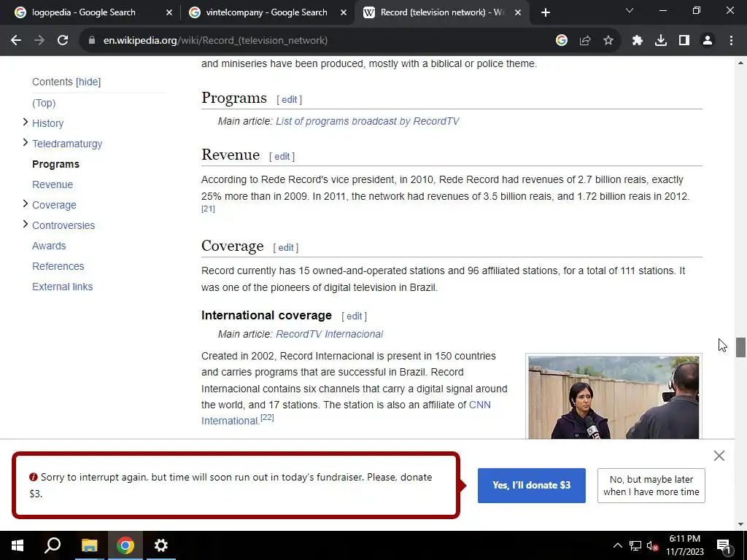
Task: Open Chrome from the taskbar
Action: [x=125, y=545]
